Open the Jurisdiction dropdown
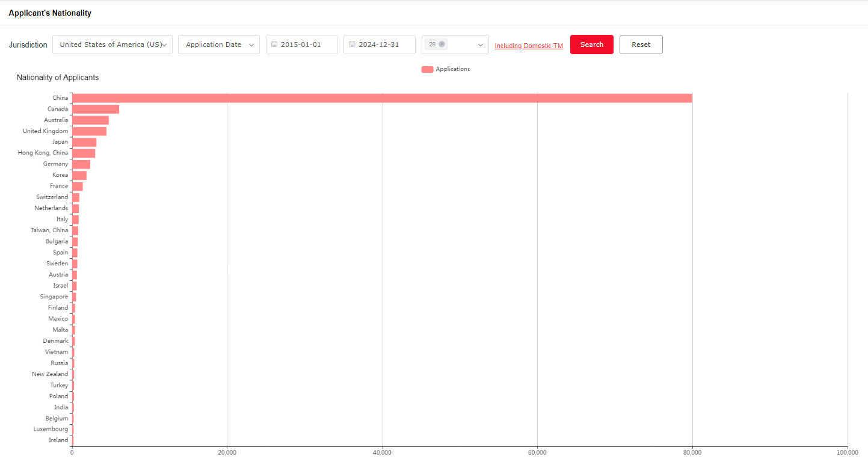 pyautogui.click(x=112, y=45)
